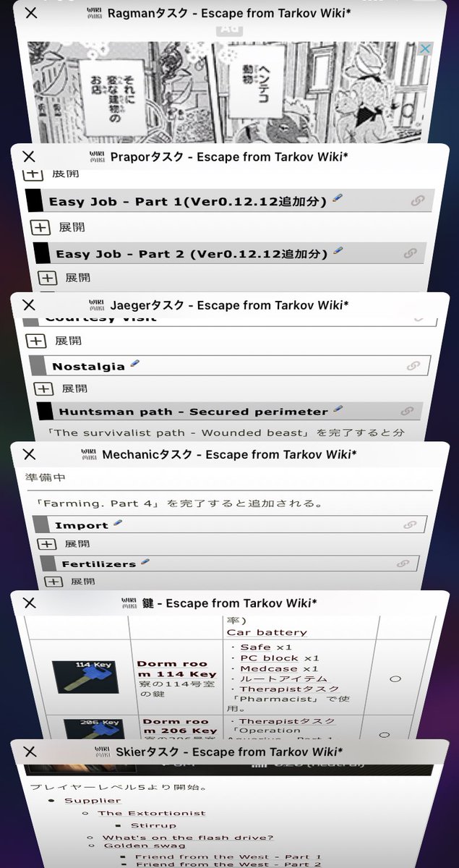Open Dorm room 206 Key link
Screen dimensions: 459x868
[177, 726]
